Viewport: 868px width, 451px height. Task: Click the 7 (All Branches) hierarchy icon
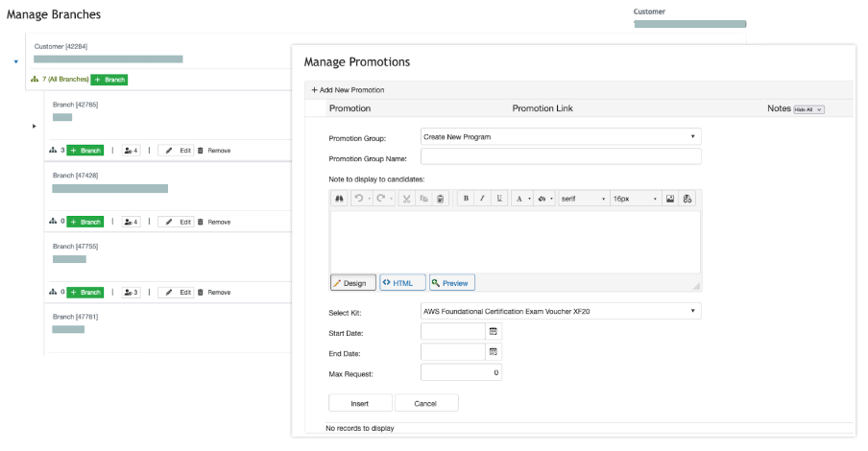point(35,79)
